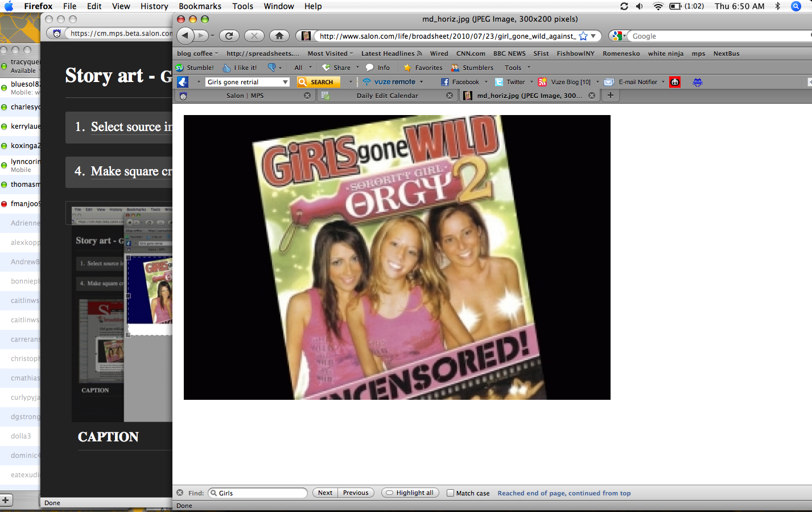The height and width of the screenshot is (512, 812).
Task: Open the Latest Headlines bookmark feed
Action: (x=391, y=54)
